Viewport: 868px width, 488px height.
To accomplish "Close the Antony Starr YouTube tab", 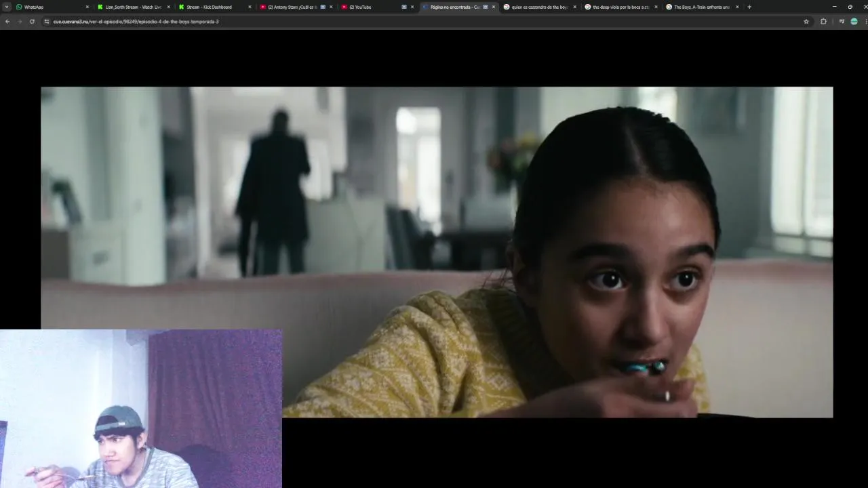I will click(331, 7).
